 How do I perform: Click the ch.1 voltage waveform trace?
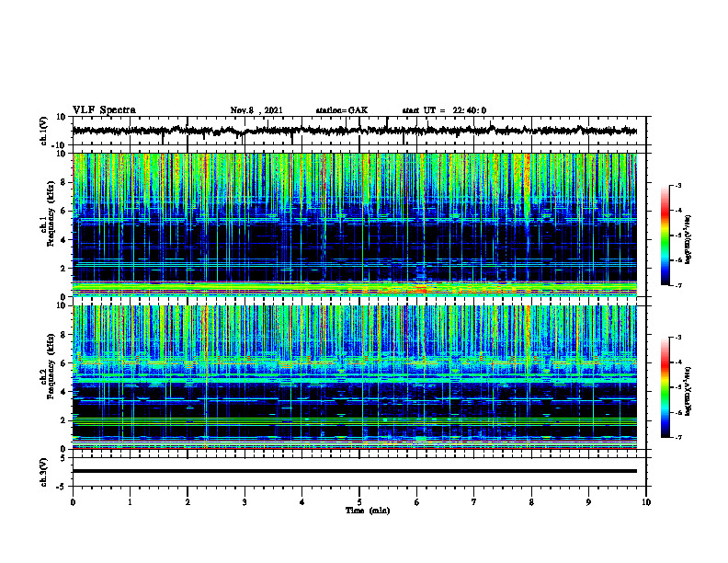coord(354,131)
